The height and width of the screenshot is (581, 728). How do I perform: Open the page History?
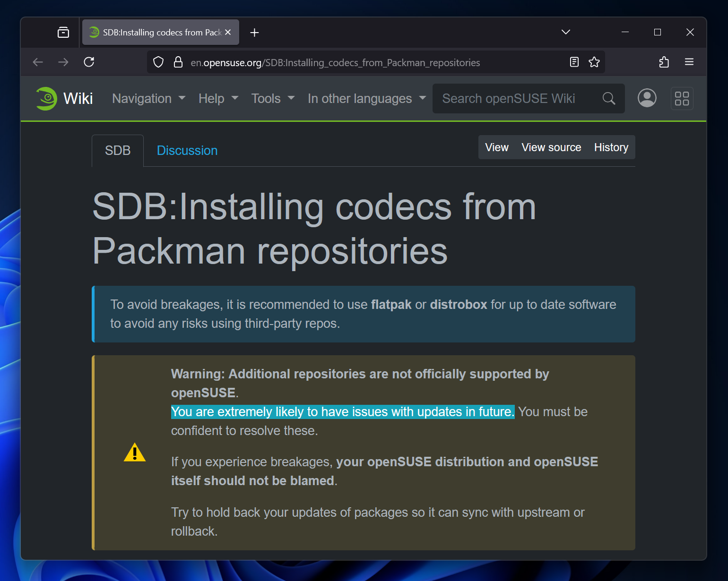pyautogui.click(x=611, y=147)
